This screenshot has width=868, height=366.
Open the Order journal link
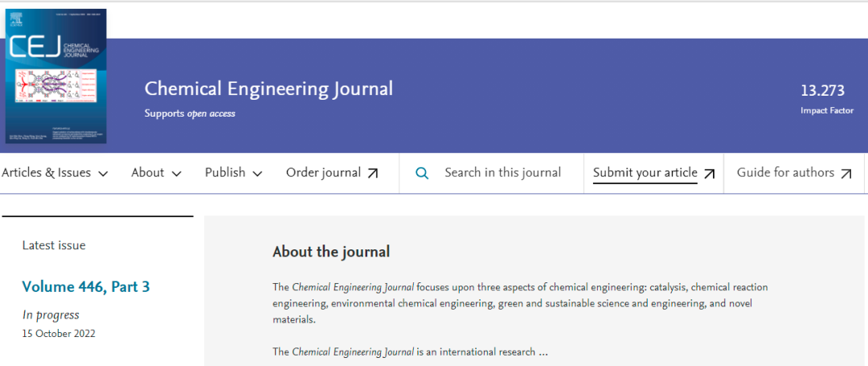coord(323,173)
